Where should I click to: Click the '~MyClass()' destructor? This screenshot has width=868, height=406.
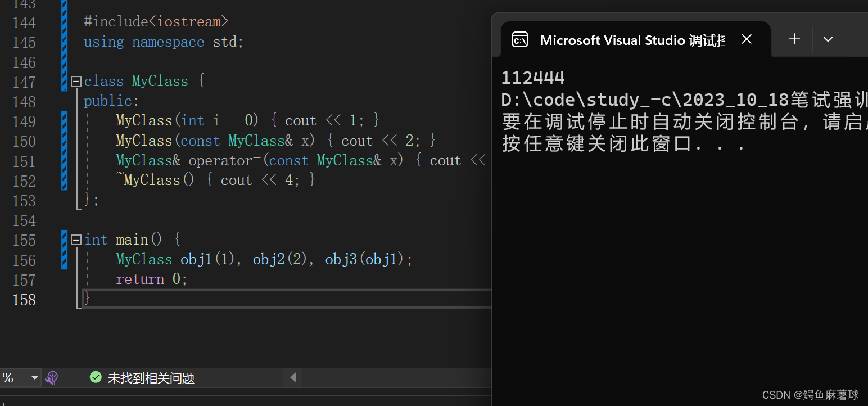click(x=156, y=181)
